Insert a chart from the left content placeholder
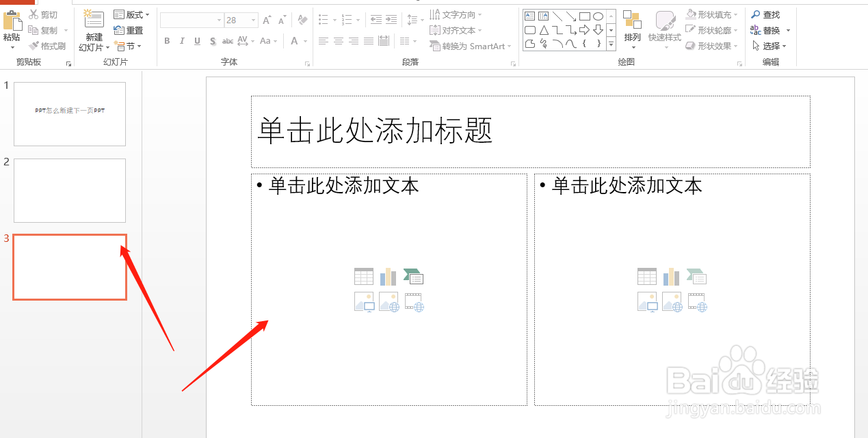This screenshot has width=868, height=438. tap(388, 276)
